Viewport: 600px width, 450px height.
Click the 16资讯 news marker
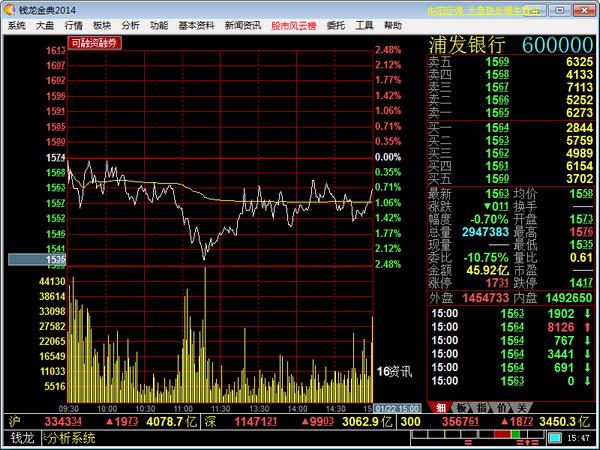coord(394,371)
